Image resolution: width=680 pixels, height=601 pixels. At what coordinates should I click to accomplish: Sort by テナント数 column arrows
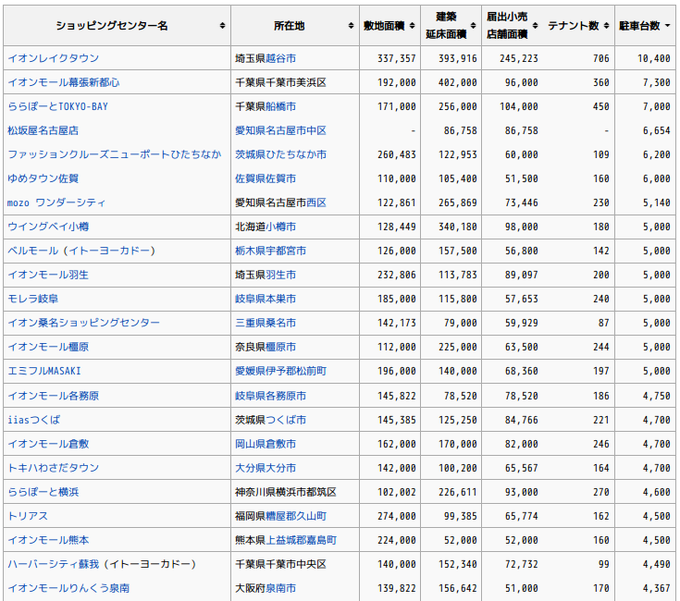click(606, 26)
